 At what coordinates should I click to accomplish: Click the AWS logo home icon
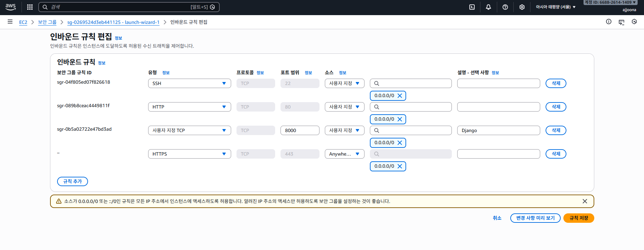point(11,7)
